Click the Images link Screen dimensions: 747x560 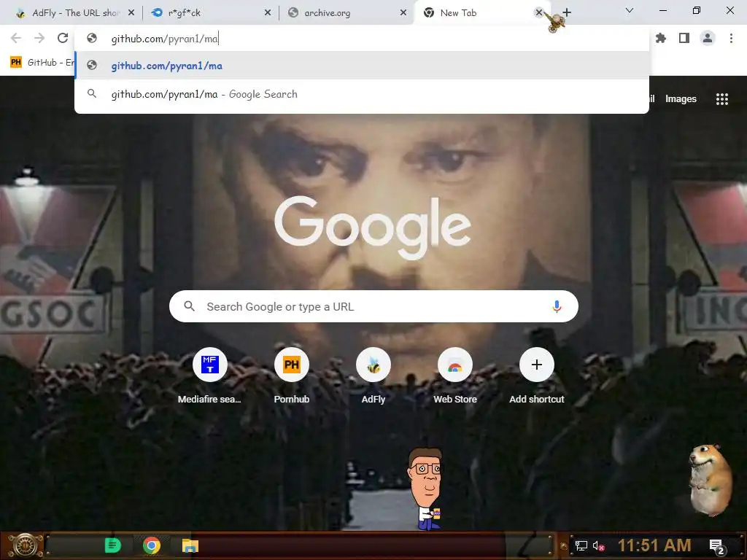681,99
